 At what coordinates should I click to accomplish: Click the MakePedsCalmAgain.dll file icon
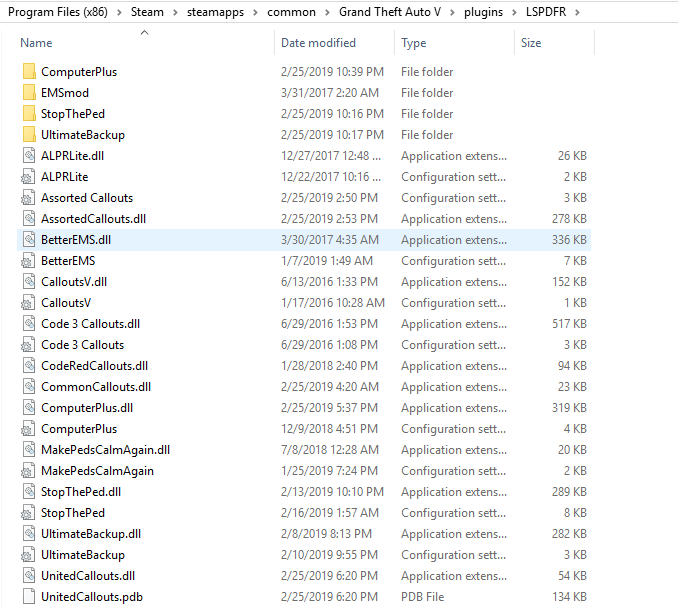coord(29,450)
